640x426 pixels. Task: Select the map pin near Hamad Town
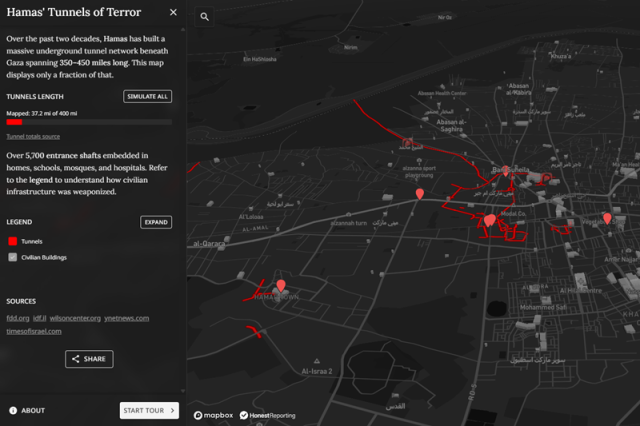coord(281,285)
